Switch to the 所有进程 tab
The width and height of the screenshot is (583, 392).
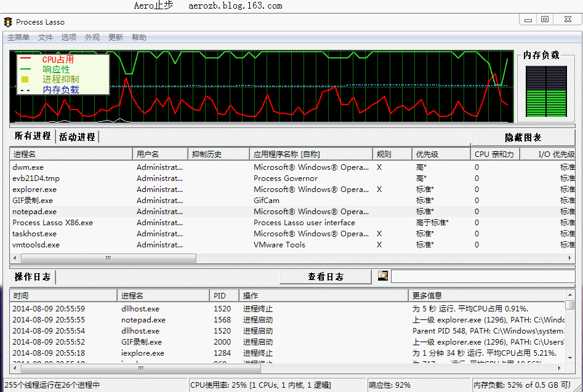tap(33, 136)
